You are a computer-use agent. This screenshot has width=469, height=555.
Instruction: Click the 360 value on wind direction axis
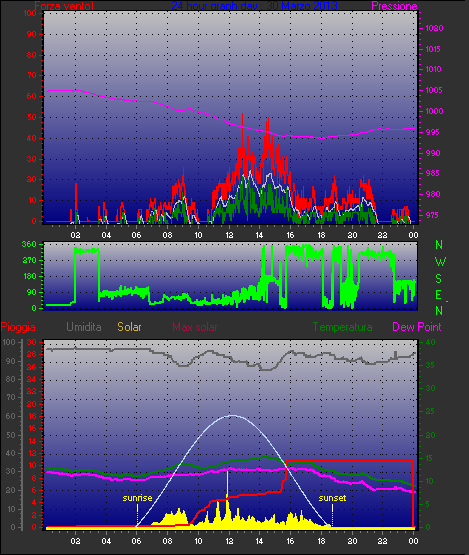pyautogui.click(x=29, y=244)
